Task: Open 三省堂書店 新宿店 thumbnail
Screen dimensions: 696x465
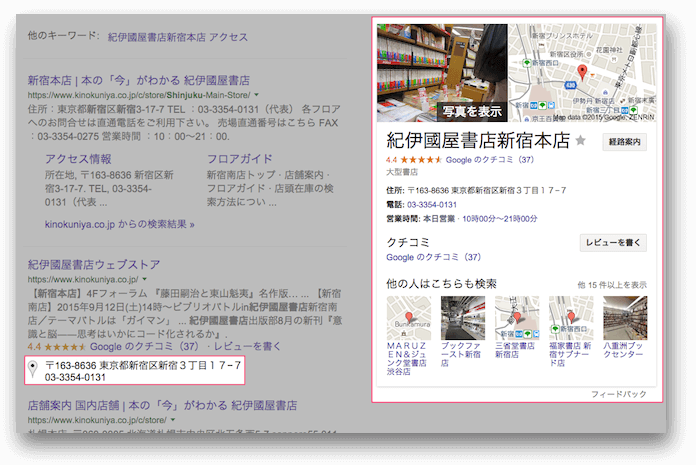Action: click(517, 318)
